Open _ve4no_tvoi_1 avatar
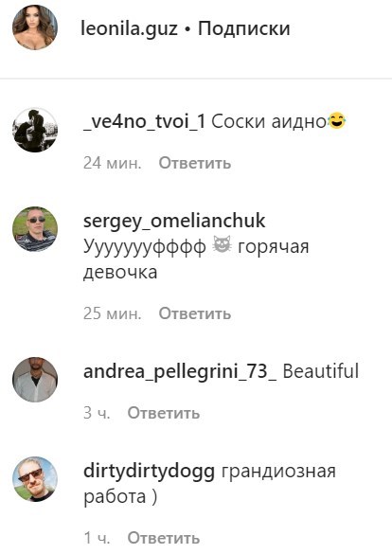The image size is (392, 554). click(x=35, y=130)
